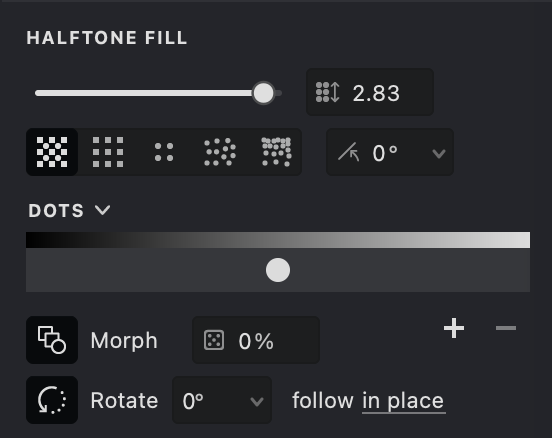Click the grid spacing size icon
This screenshot has height=438, width=552.
(x=328, y=92)
